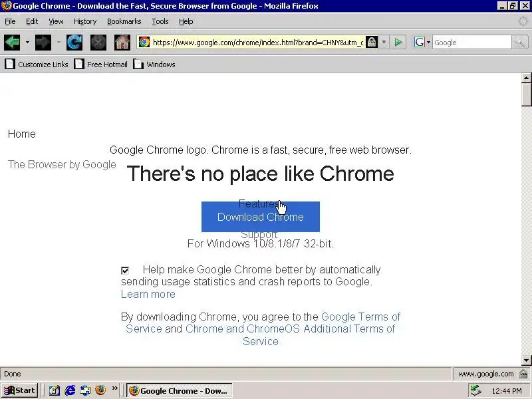532x399 pixels.
Task: Open the Back history dropdown arrow
Action: [27, 43]
